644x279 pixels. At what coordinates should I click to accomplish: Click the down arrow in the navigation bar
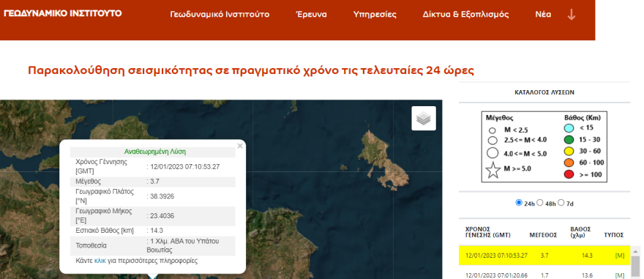pos(572,15)
